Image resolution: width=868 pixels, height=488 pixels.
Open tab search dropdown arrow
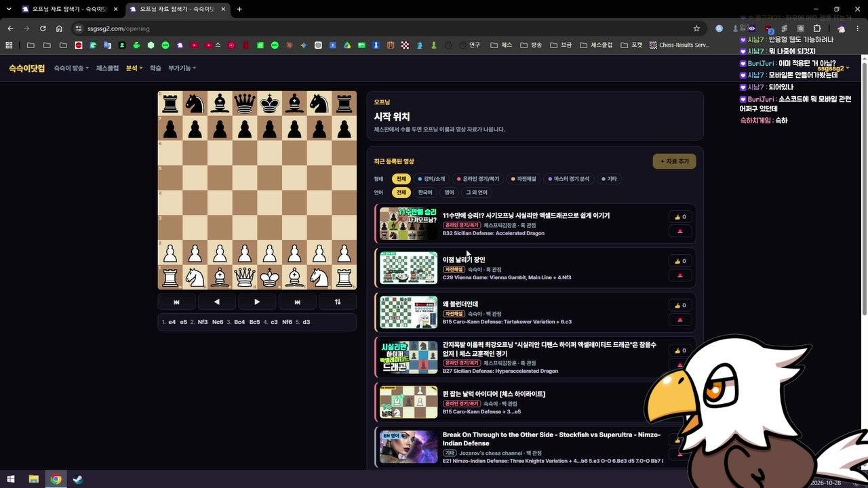point(9,9)
